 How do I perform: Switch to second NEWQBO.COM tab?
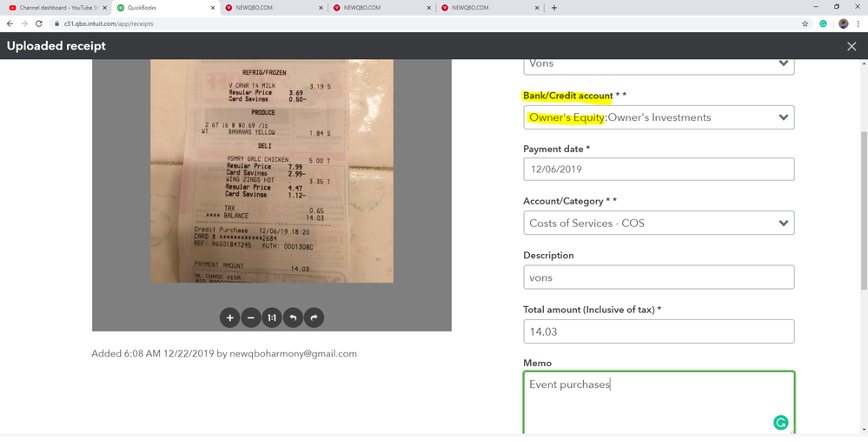coord(382,8)
